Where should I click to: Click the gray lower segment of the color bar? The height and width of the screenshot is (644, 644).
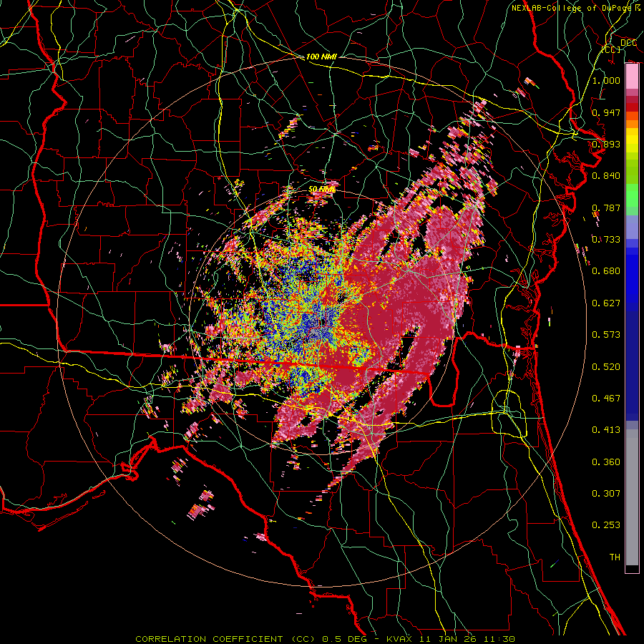tap(632, 497)
